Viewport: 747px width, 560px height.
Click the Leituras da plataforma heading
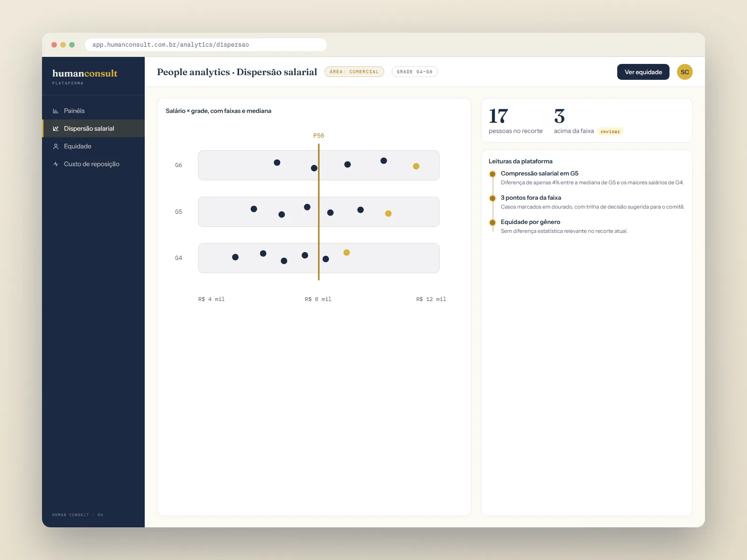point(521,161)
